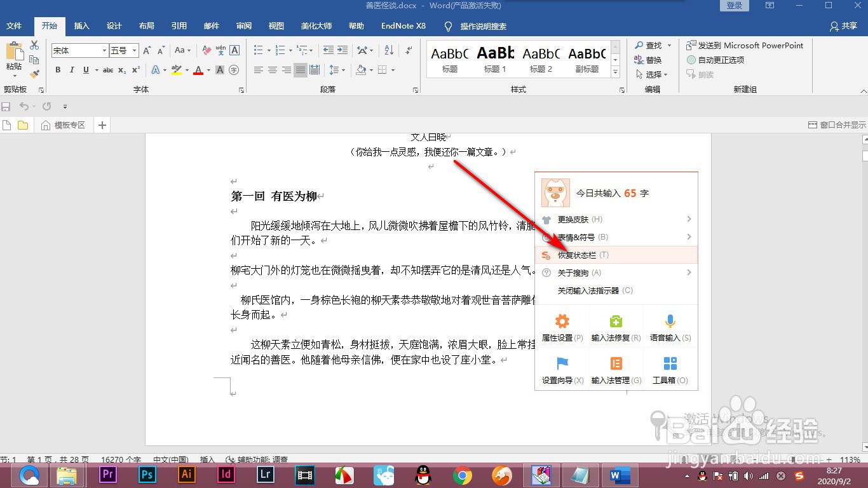This screenshot has width=868, height=488.
Task: Align paragraph text to the right
Action: pyautogui.click(x=287, y=70)
